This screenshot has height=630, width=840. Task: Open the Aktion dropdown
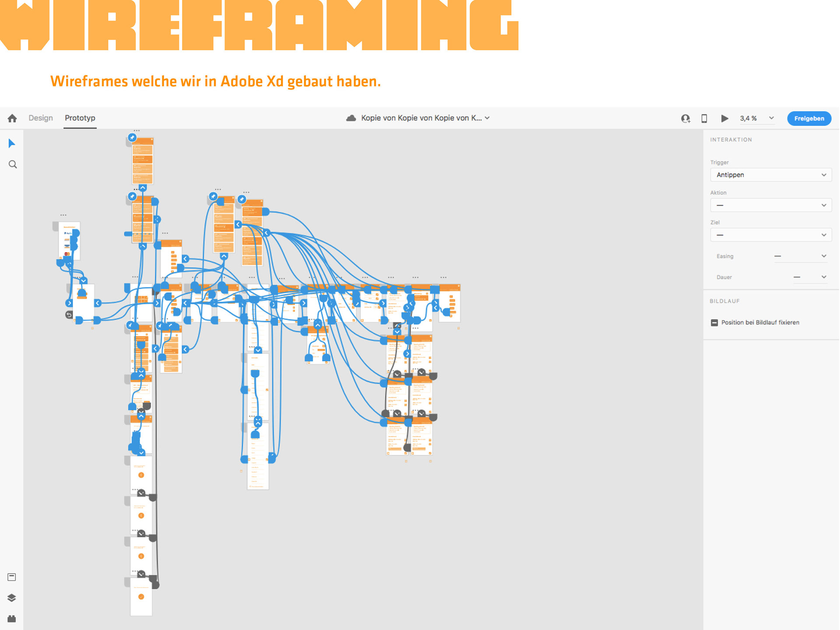click(x=770, y=205)
